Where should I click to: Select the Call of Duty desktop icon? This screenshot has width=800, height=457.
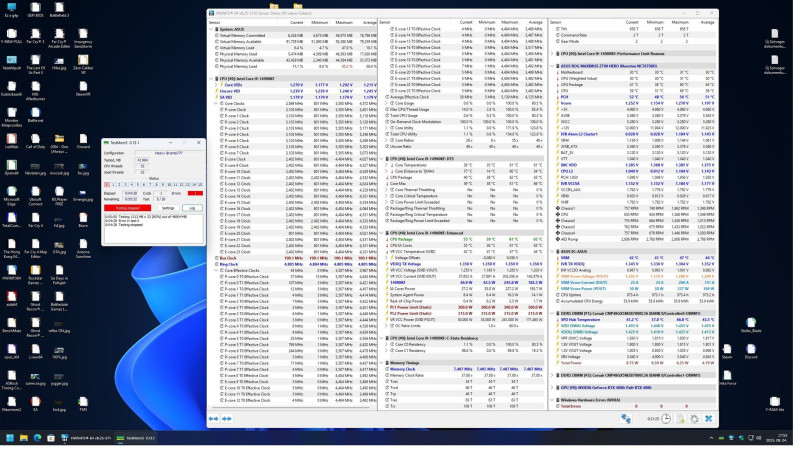click(x=35, y=140)
